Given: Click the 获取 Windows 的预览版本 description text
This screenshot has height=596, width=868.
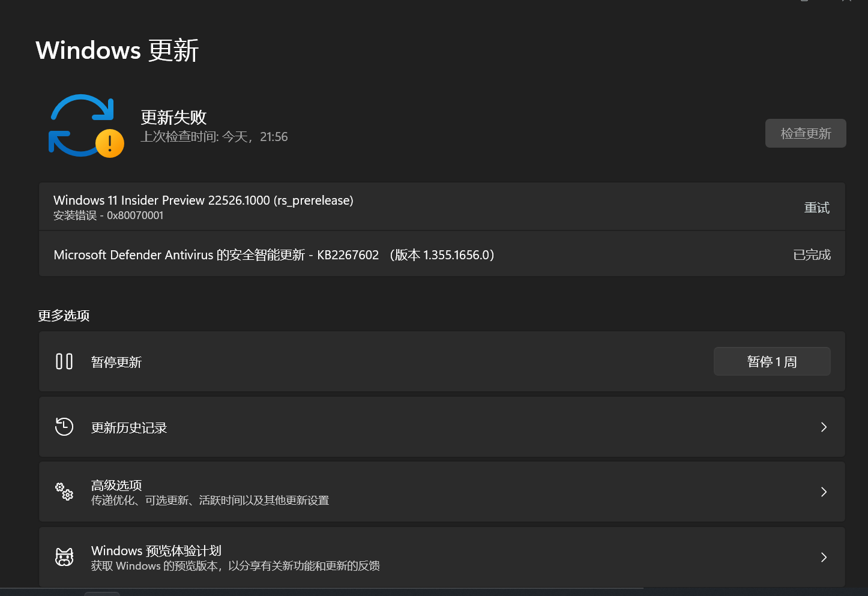Looking at the screenshot, I should (x=235, y=566).
